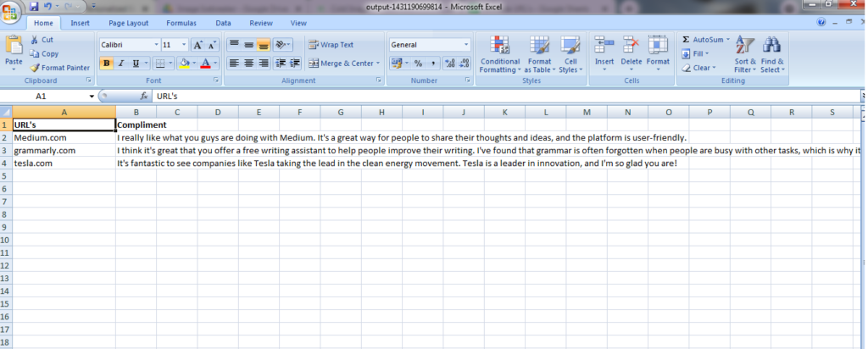Open the Format cells menu

(x=658, y=54)
